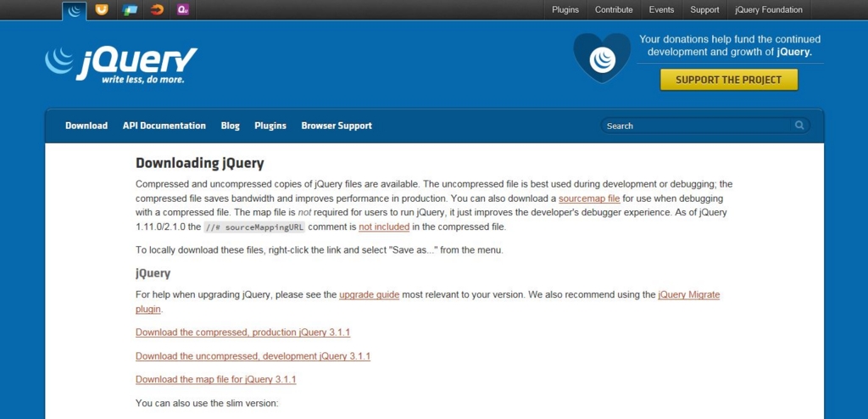Open Contribute in the top bar
Screen dimensions: 868x419
(614, 10)
